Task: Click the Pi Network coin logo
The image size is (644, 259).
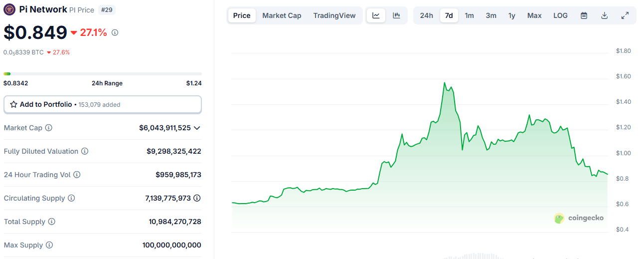Action: [9, 9]
